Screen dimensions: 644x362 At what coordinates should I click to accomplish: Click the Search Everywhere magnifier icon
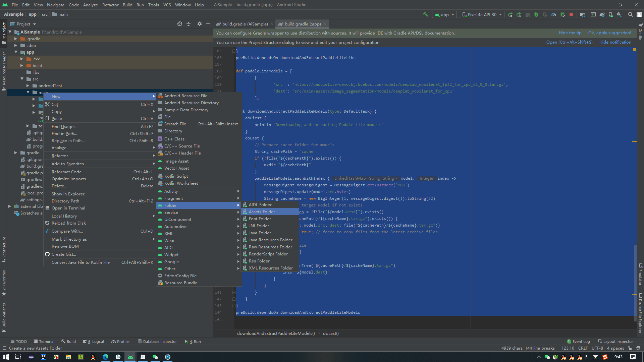[x=631, y=14]
